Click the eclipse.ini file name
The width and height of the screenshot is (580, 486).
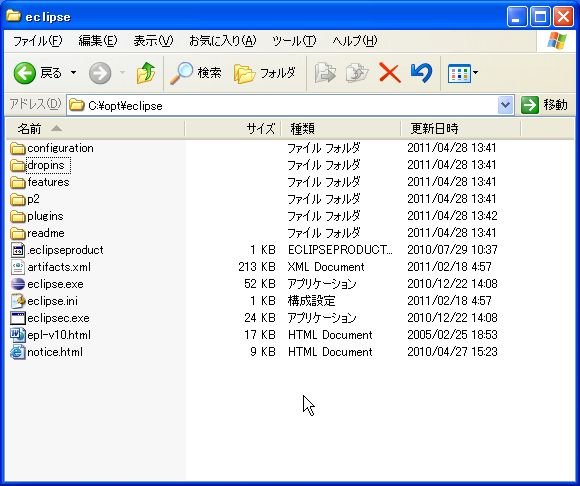(x=53, y=301)
